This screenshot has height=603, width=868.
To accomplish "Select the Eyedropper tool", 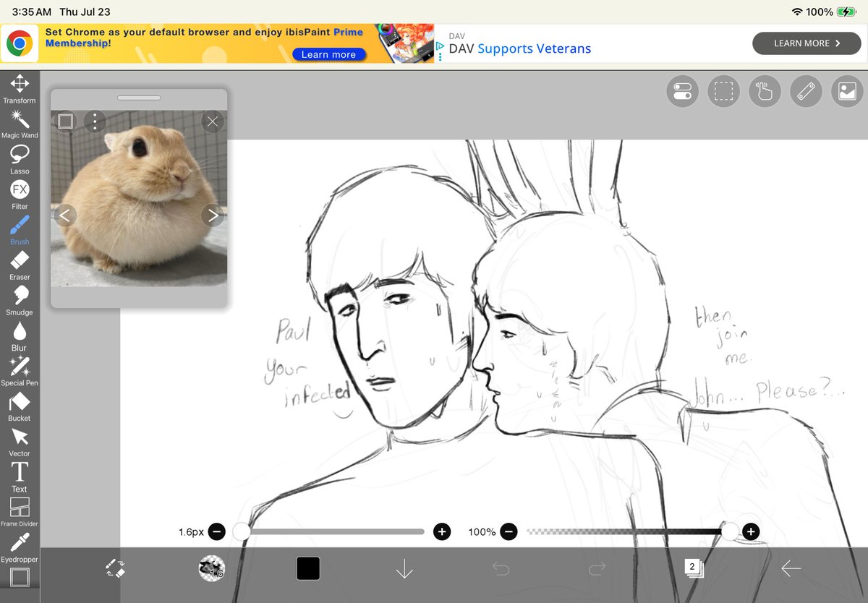I will click(20, 547).
